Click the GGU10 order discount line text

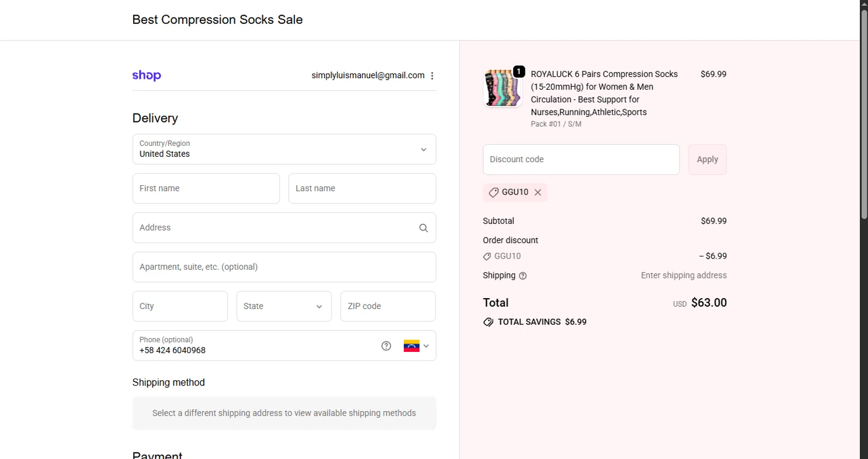(x=507, y=256)
